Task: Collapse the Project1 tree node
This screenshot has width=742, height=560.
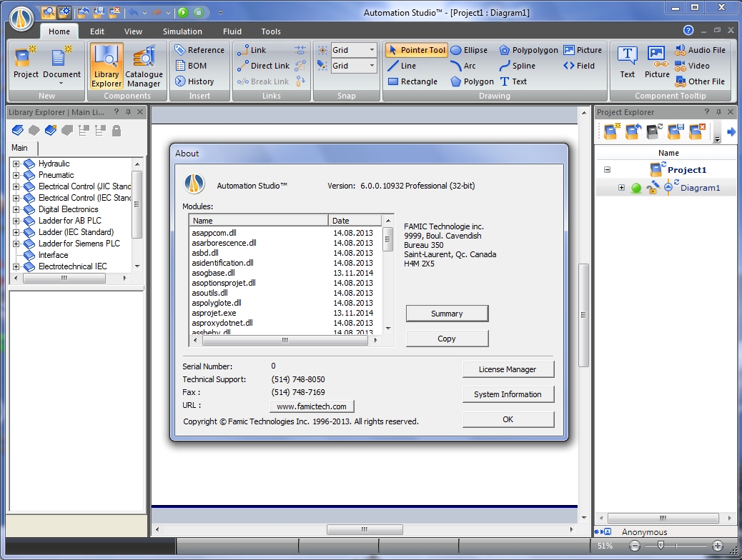Action: tap(607, 170)
